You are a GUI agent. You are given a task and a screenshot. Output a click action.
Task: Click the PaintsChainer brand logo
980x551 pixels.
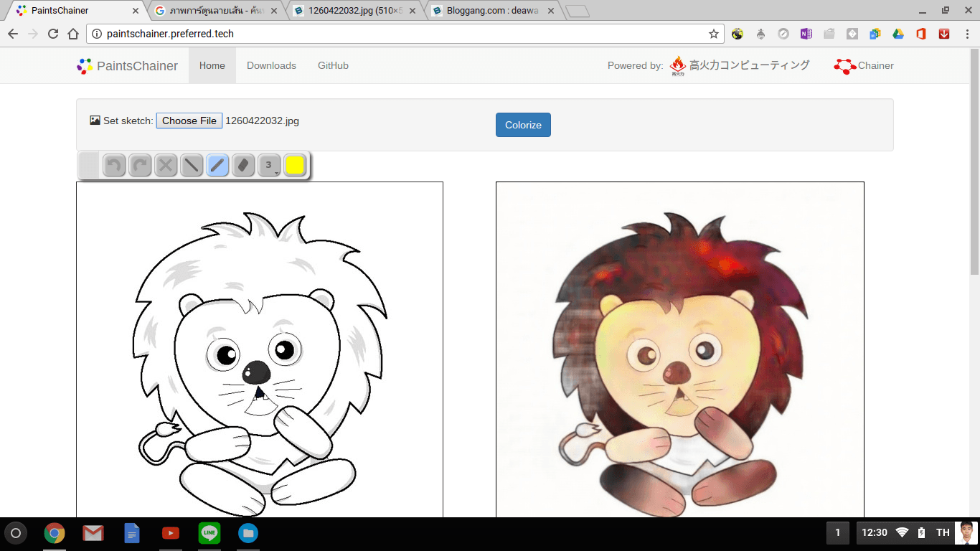click(127, 66)
